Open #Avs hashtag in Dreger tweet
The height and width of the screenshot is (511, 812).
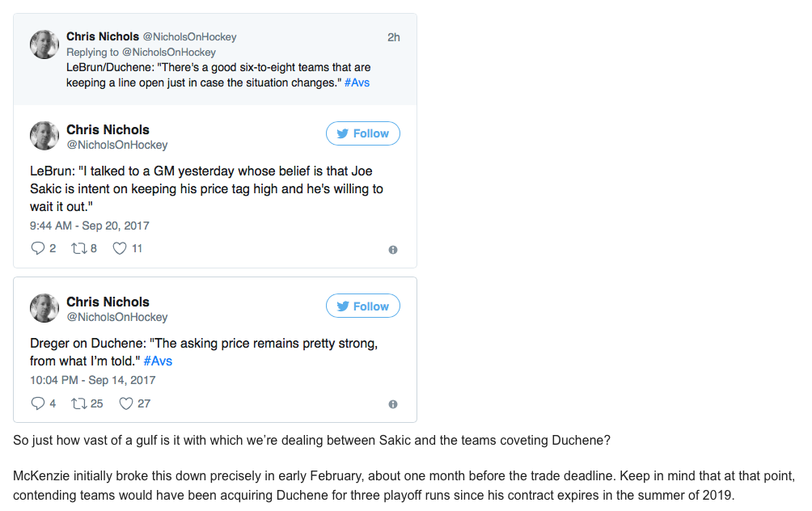tap(158, 361)
